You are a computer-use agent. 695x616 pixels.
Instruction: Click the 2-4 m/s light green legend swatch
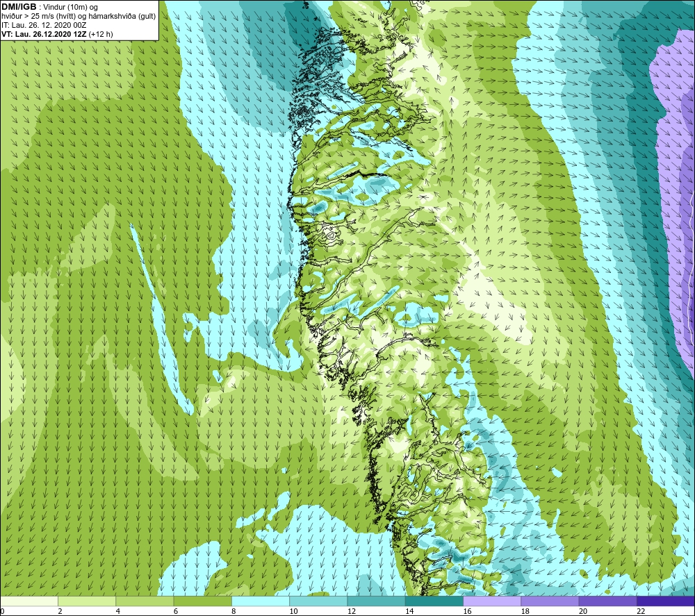[x=87, y=601]
